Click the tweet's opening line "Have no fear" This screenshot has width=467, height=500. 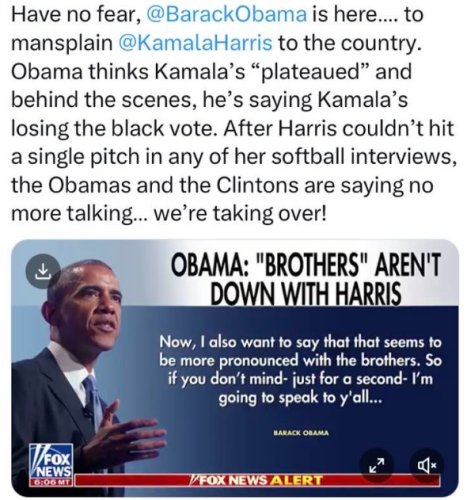tap(75, 15)
